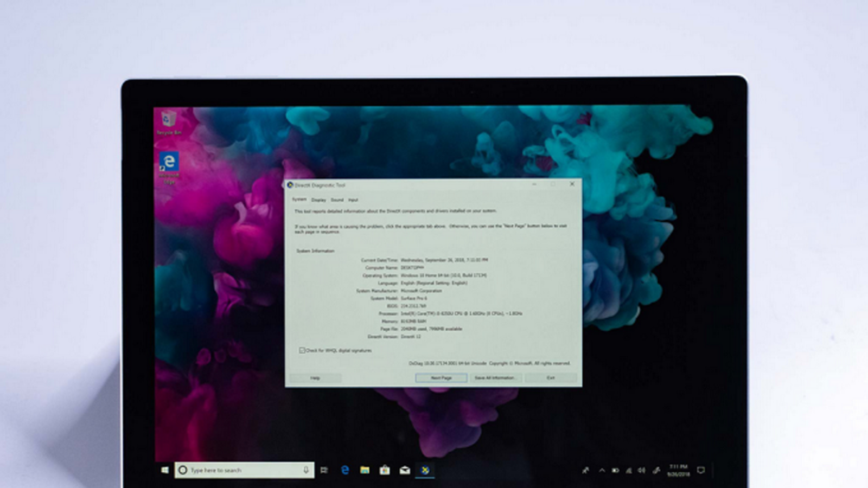Switch to the Sound tab
The image size is (868, 488).
[x=337, y=200]
